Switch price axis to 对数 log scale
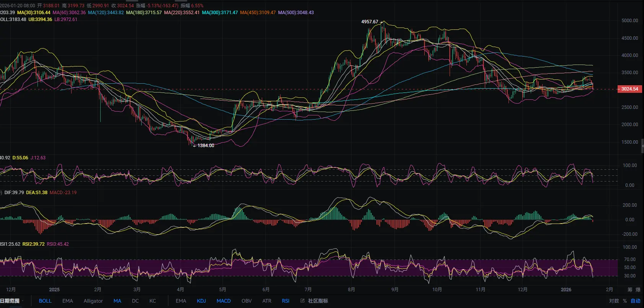The height and width of the screenshot is (308, 644). (614, 301)
